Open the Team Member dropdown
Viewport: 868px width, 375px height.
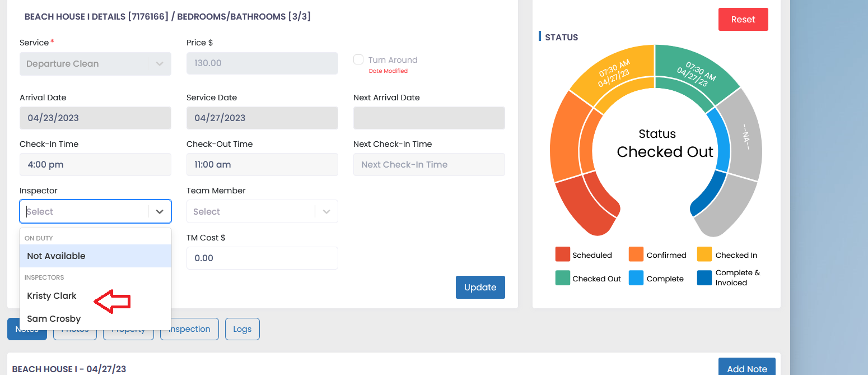262,211
